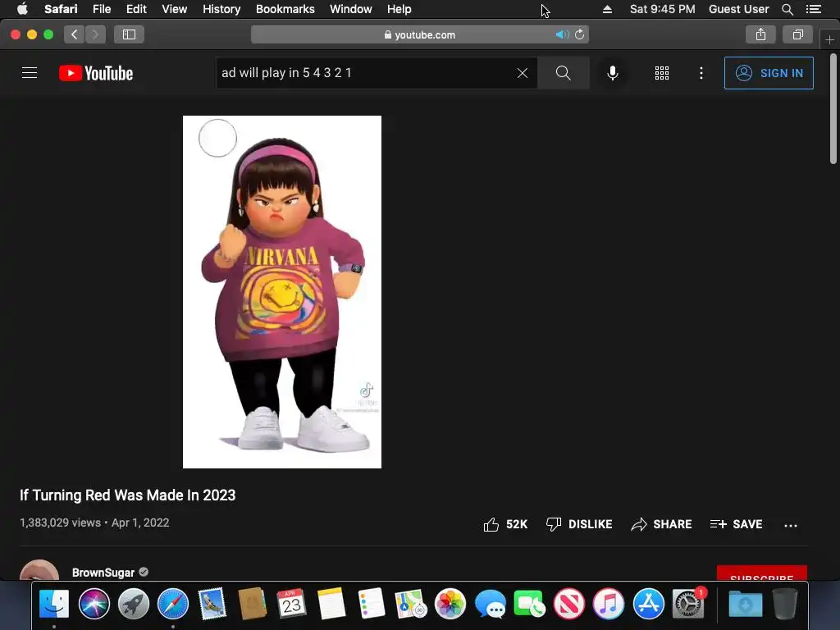Open the Guest User menu

tap(738, 9)
